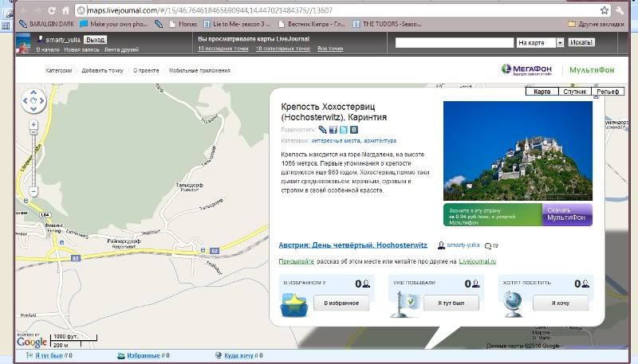The image size is (638, 364).
Task: Open 'Куда хочу' list in footer
Action: (238, 355)
